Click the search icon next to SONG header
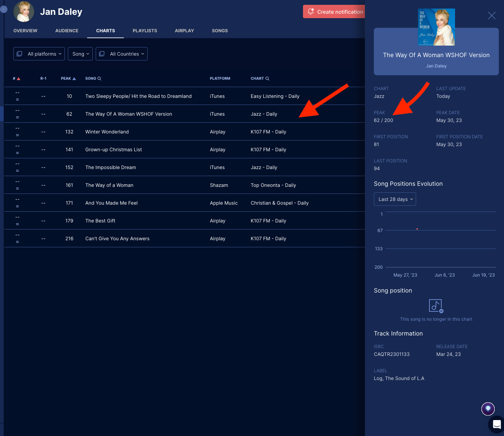This screenshot has height=436, width=504. 99,79
